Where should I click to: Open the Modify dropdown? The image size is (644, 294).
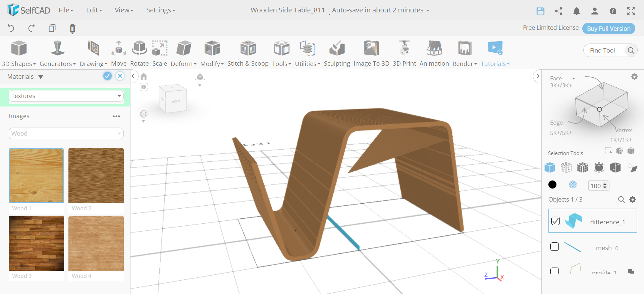pos(212,54)
